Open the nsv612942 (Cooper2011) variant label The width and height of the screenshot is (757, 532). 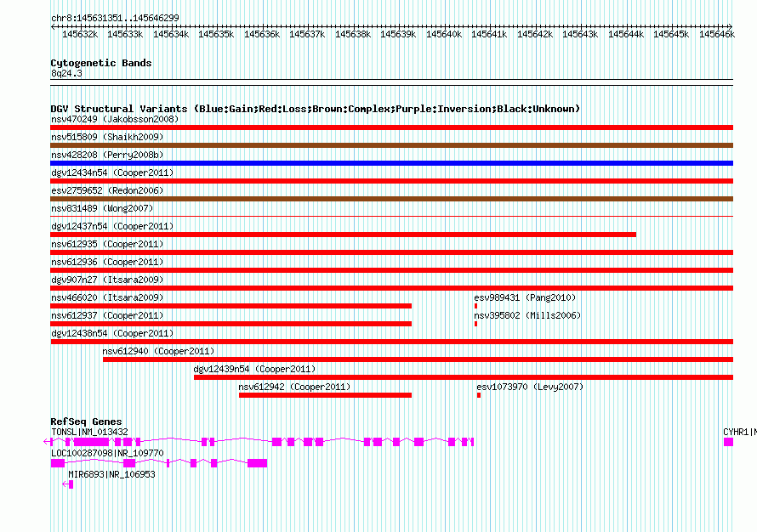pyautogui.click(x=294, y=387)
